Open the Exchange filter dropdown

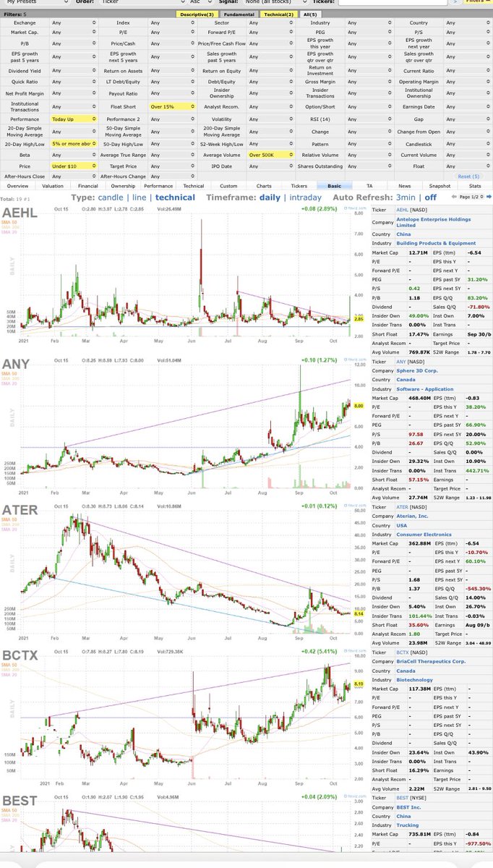point(74,22)
